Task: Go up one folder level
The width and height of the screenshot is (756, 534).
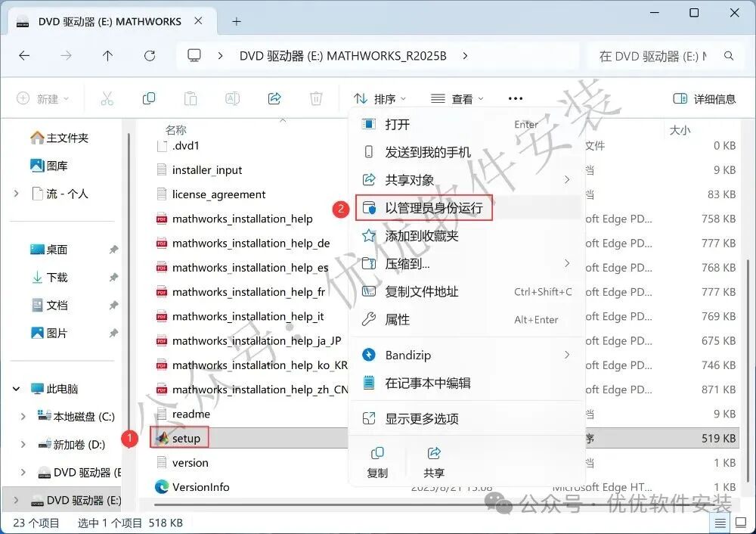Action: 107,56
